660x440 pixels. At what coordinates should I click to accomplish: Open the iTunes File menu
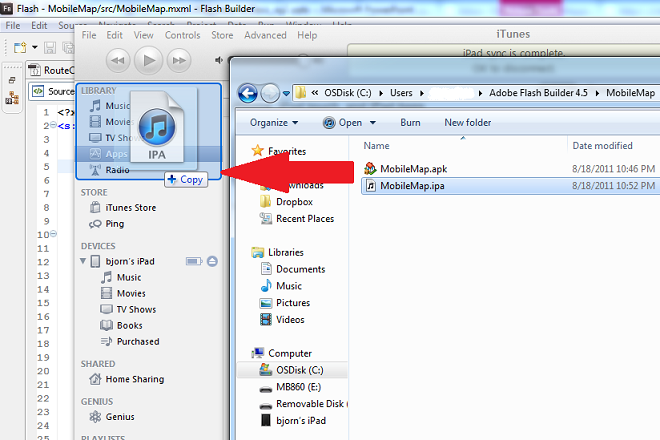click(89, 35)
